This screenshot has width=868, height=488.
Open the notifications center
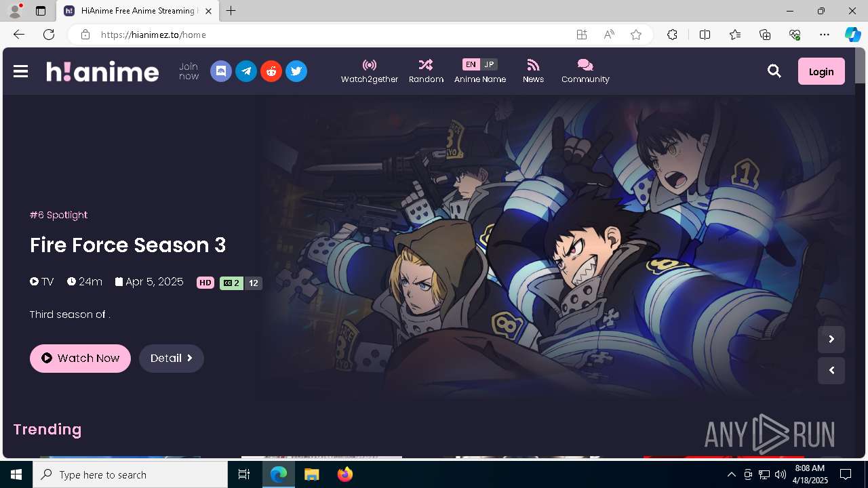pos(846,474)
